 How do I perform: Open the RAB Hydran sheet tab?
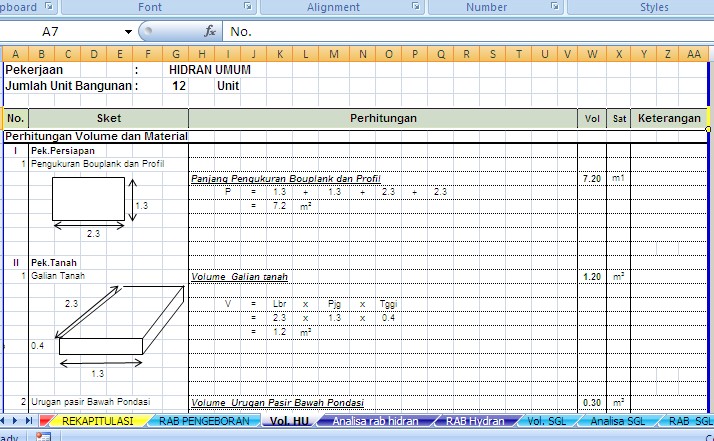coord(475,421)
